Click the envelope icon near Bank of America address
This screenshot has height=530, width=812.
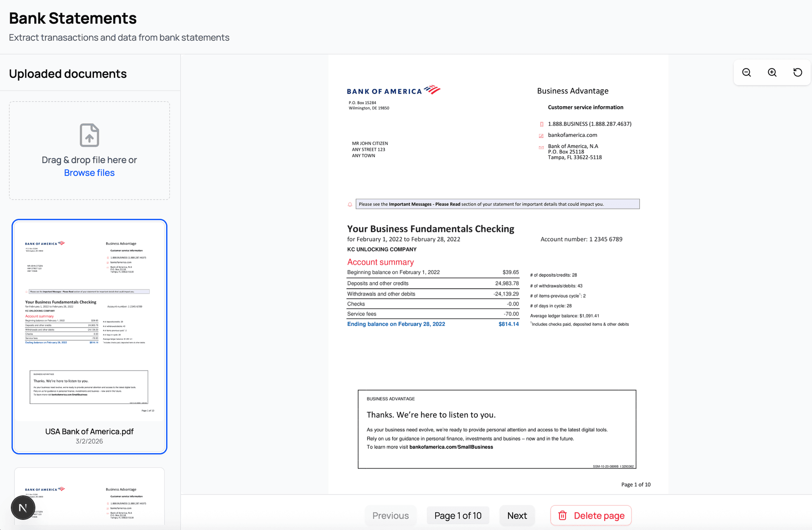coord(541,147)
